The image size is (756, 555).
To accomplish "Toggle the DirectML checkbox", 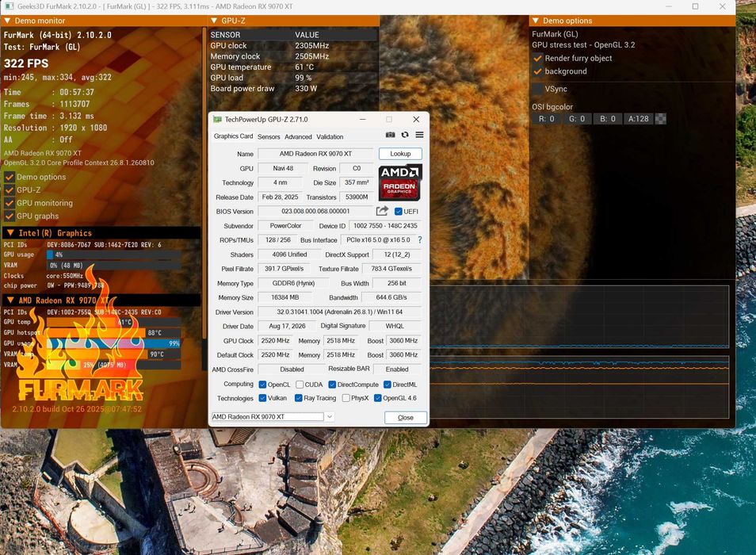I will 388,385.
